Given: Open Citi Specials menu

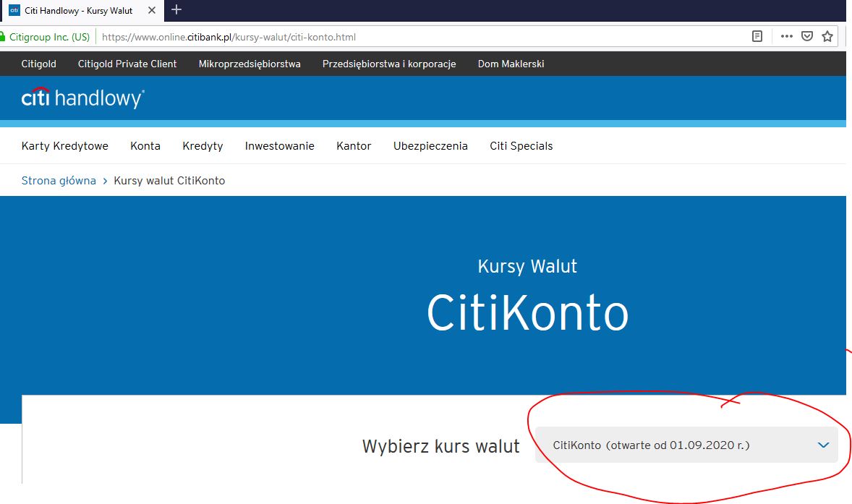Looking at the screenshot, I should pos(521,146).
